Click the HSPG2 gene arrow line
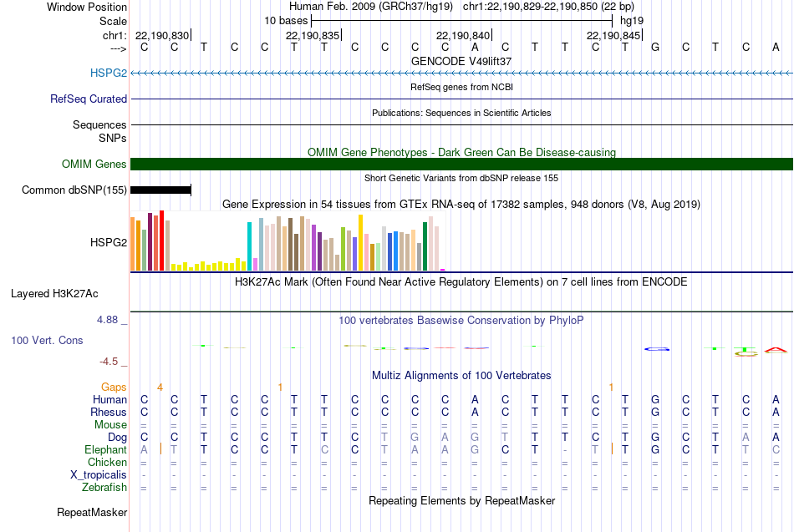794x532 pixels. click(x=462, y=73)
